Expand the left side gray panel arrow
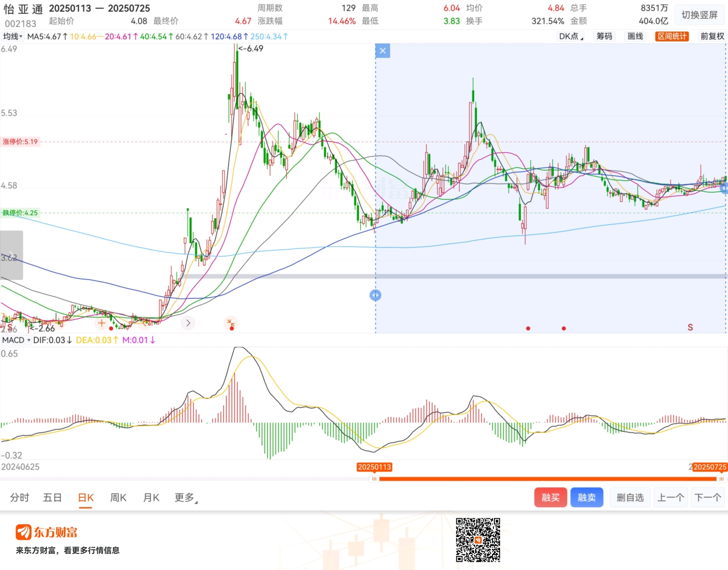This screenshot has width=728, height=570. 11,255
